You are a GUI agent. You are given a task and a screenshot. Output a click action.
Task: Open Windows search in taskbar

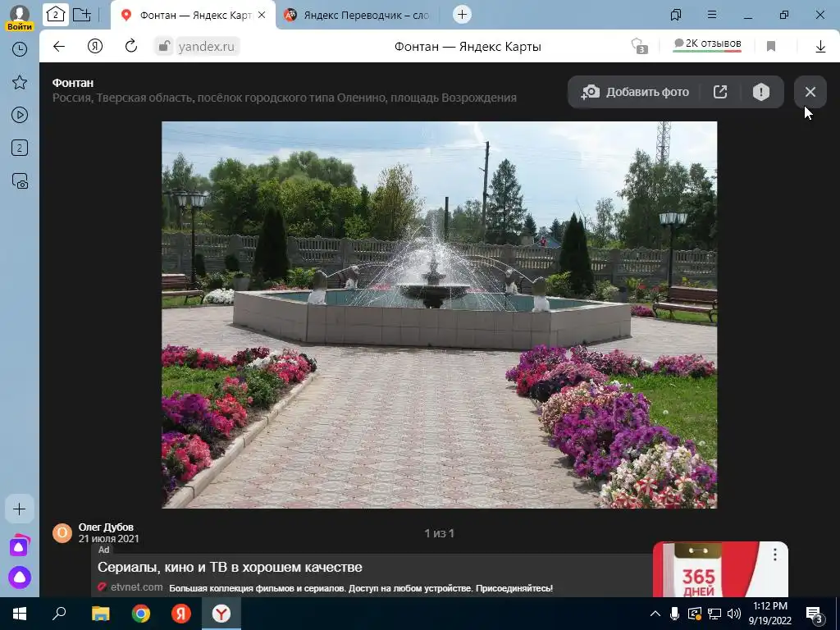pyautogui.click(x=59, y=614)
